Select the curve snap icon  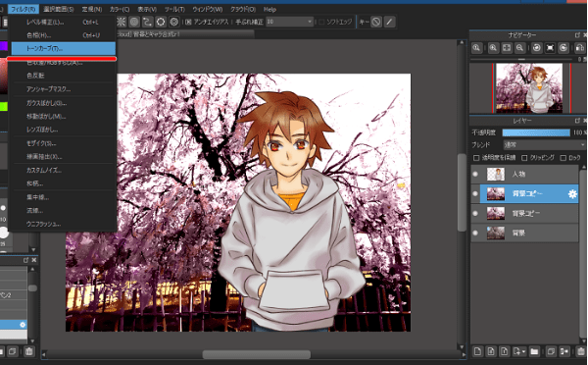pos(147,22)
